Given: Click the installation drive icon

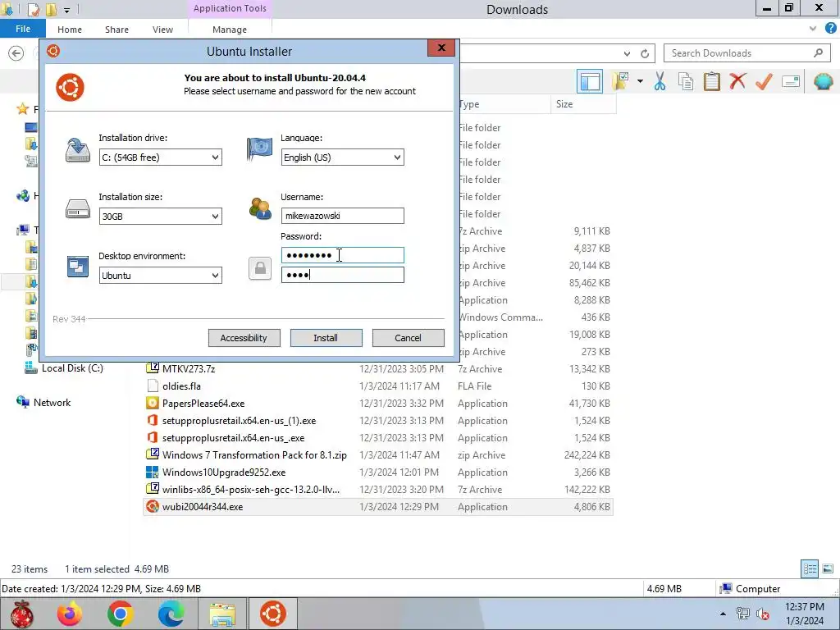Looking at the screenshot, I should coord(78,149).
